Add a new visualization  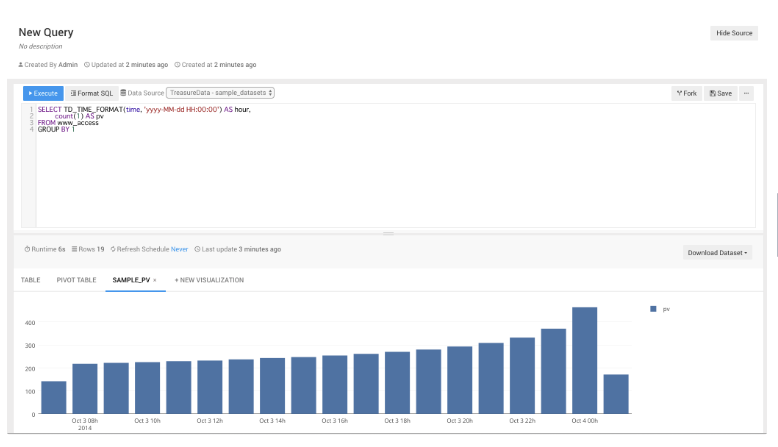[x=209, y=280]
